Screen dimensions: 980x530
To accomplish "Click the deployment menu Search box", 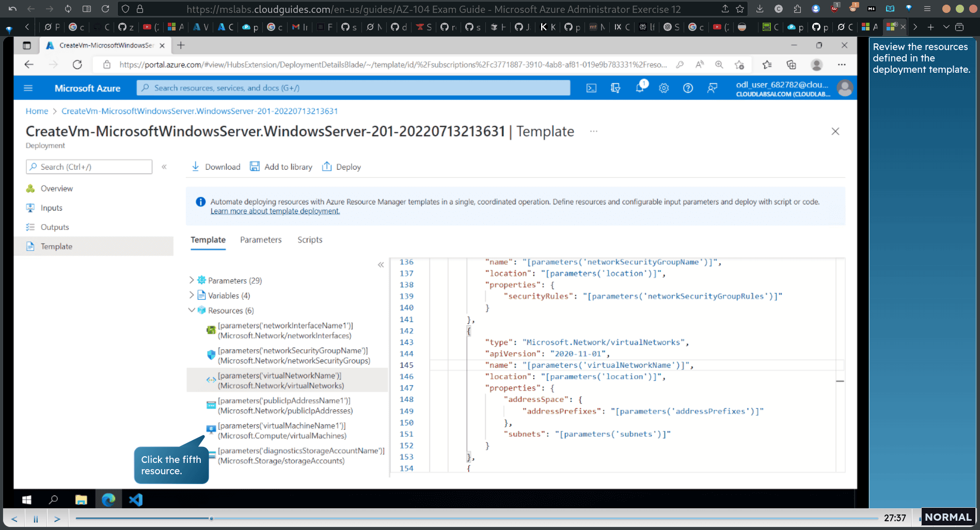I will 89,167.
